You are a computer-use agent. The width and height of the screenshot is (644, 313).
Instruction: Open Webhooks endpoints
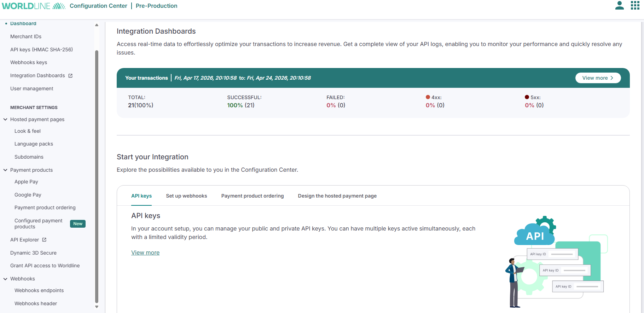point(39,290)
